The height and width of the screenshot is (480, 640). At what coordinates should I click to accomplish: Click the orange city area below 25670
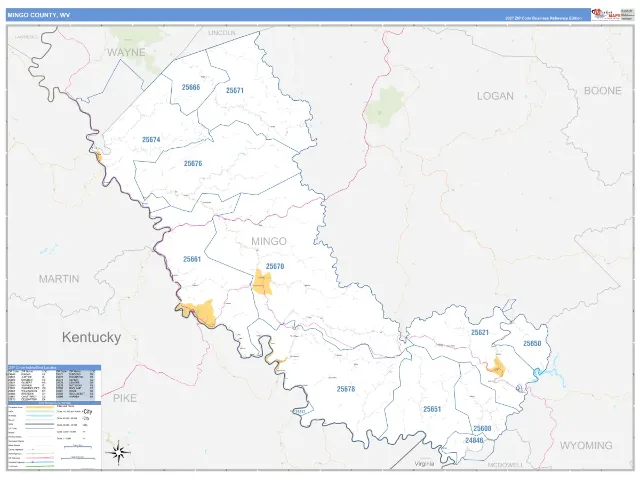262,282
